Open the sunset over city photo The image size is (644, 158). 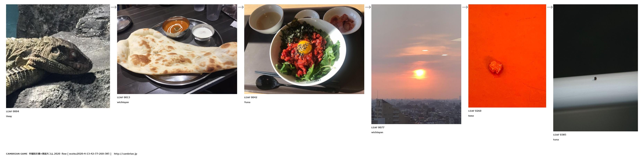pyautogui.click(x=416, y=64)
